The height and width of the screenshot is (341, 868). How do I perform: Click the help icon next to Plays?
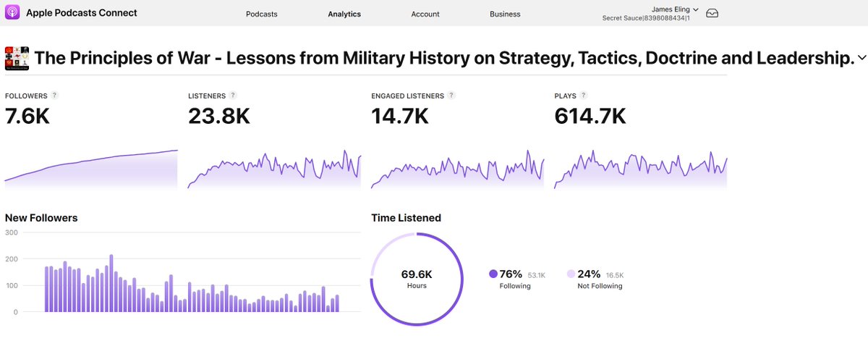(x=584, y=95)
